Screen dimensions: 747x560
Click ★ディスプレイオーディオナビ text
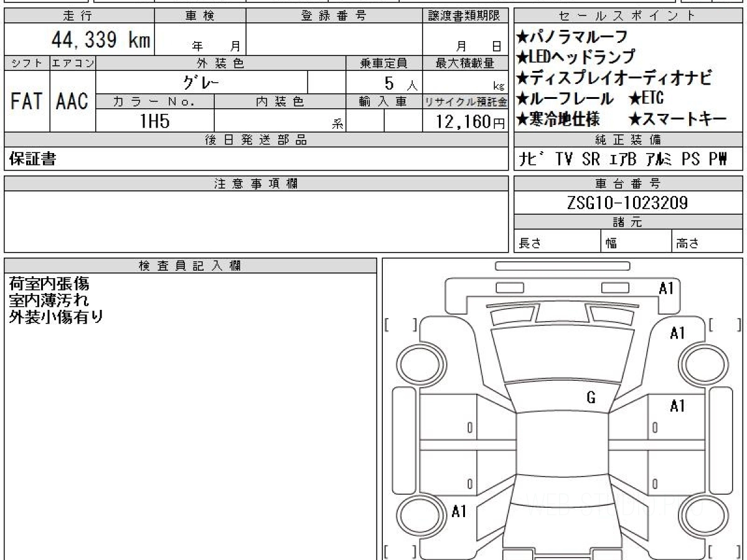coord(614,78)
